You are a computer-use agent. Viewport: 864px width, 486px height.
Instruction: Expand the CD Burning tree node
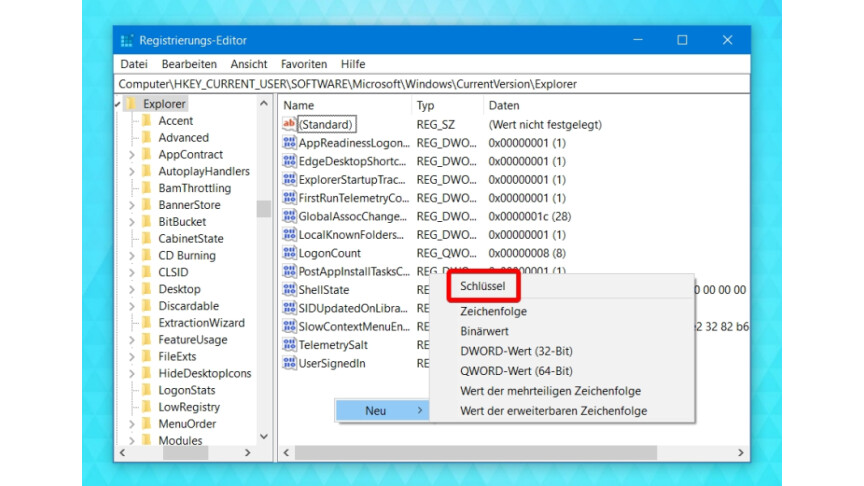coord(132,256)
